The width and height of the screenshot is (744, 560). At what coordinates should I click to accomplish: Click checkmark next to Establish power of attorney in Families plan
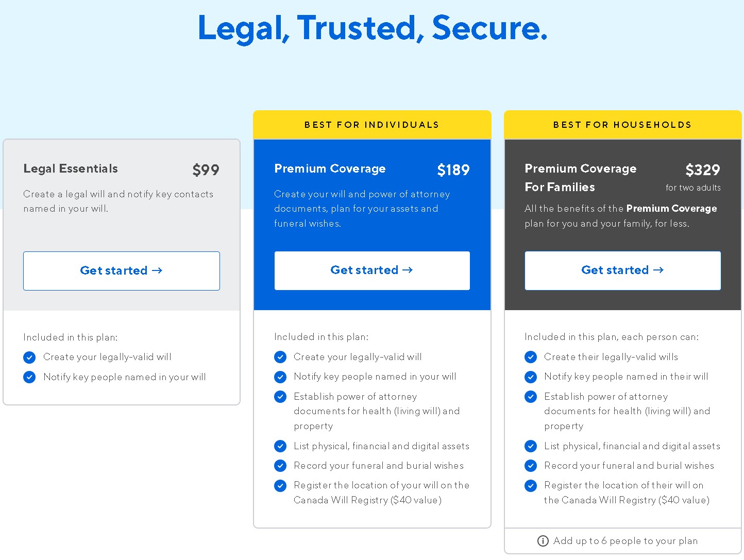coord(531,397)
